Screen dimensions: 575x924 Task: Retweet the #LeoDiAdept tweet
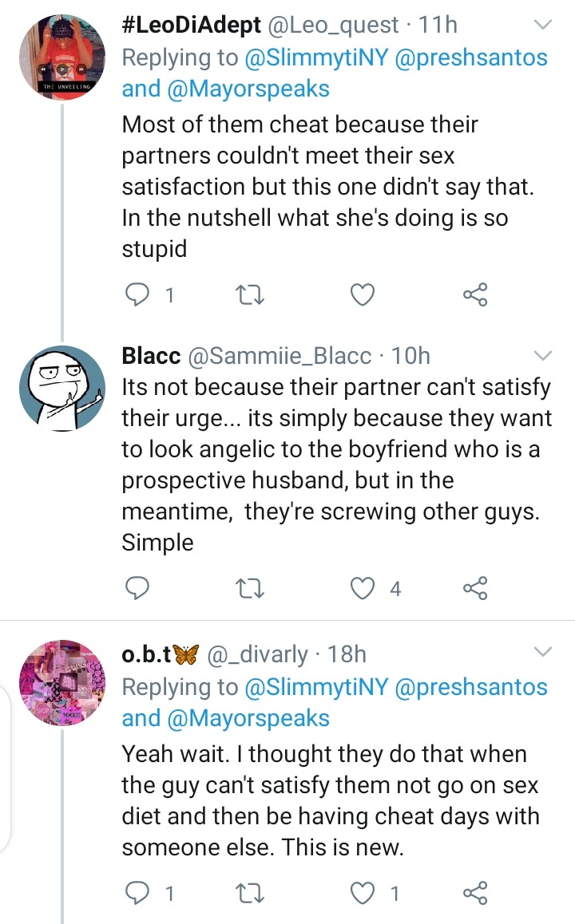[252, 296]
